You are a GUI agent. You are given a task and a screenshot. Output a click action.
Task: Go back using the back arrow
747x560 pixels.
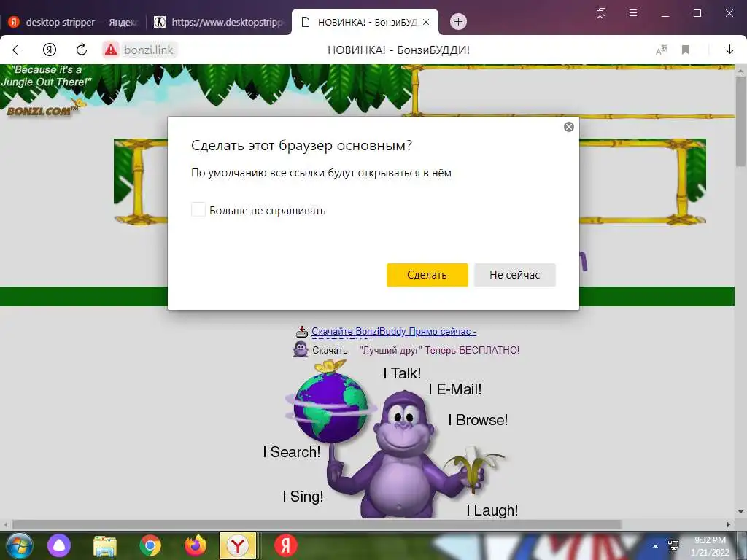tap(18, 50)
